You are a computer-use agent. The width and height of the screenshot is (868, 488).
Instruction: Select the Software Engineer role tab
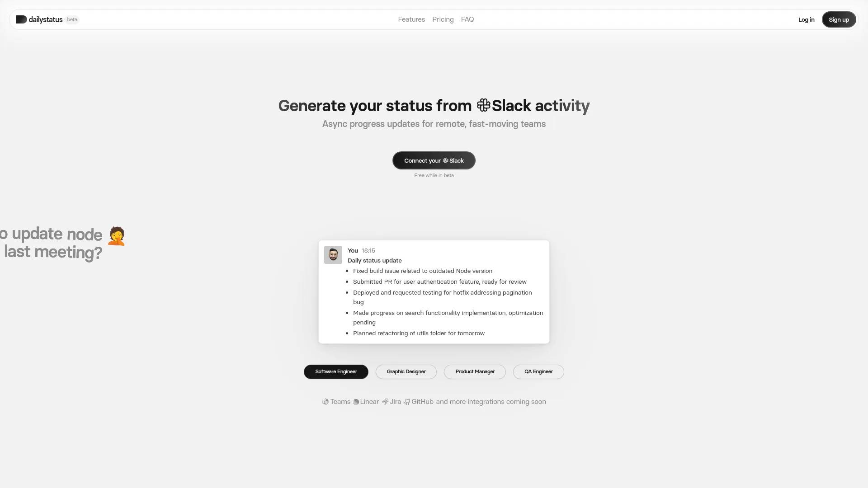(x=335, y=371)
